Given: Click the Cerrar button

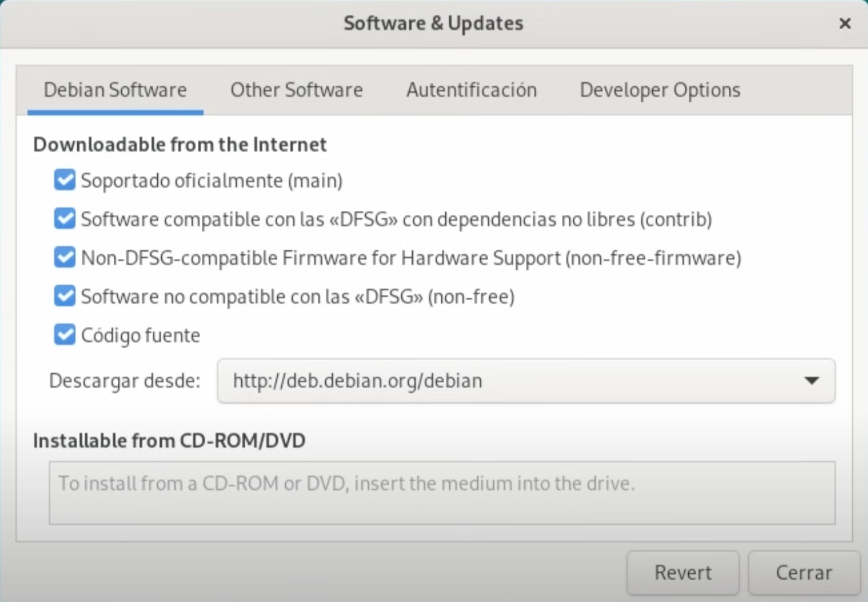Looking at the screenshot, I should 803,573.
